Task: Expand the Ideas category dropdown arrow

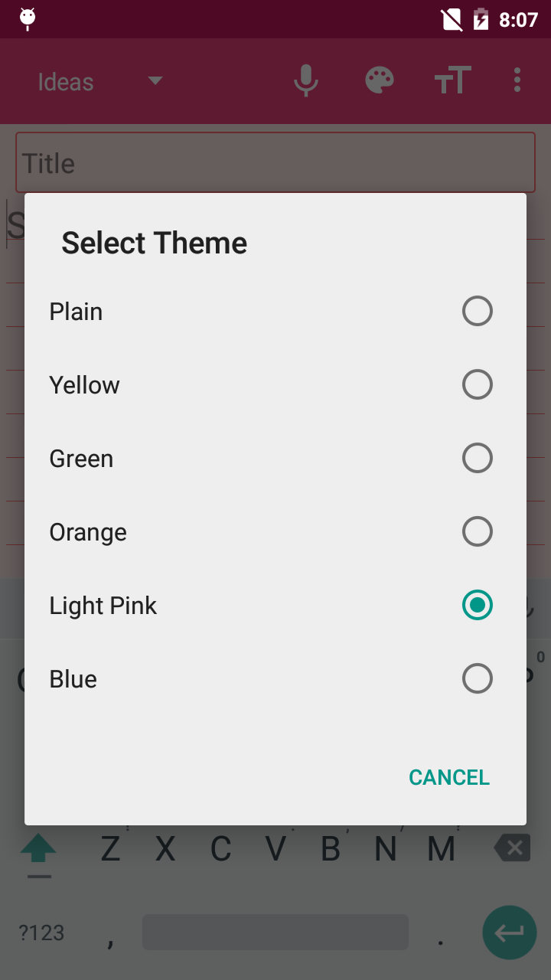Action: click(155, 80)
